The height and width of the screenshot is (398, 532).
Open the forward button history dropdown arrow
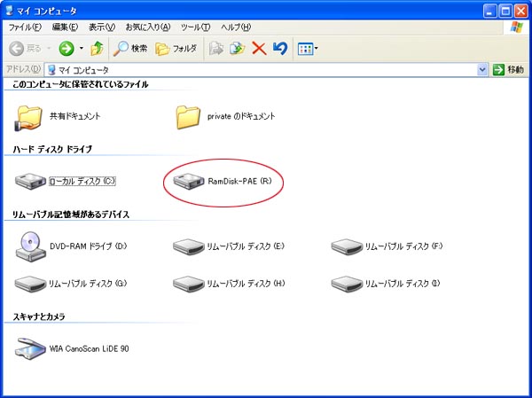82,48
